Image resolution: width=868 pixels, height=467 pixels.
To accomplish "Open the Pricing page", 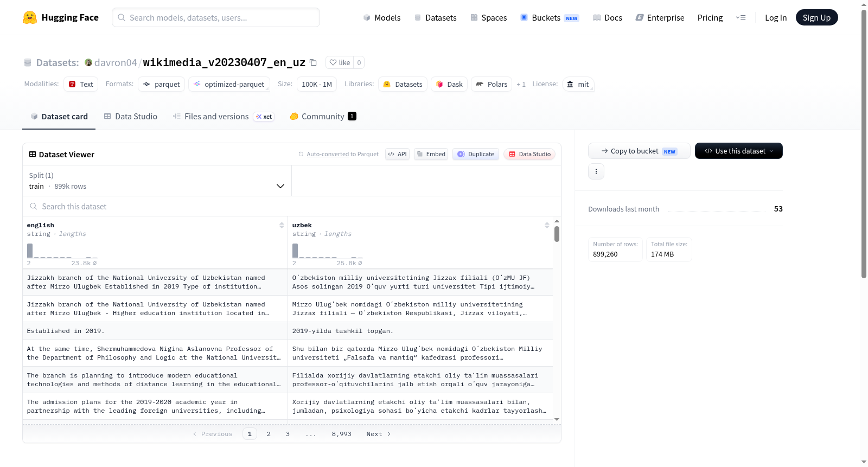I will click(710, 17).
